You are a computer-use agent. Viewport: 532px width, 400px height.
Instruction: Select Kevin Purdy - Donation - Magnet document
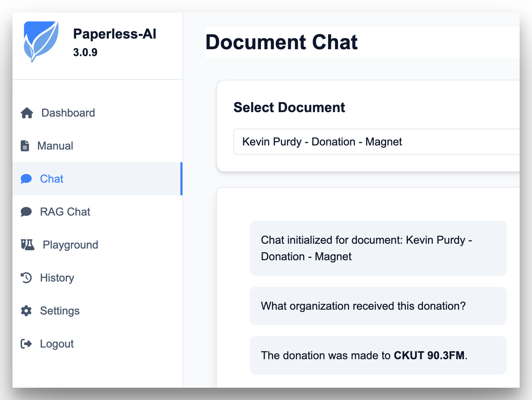pyautogui.click(x=322, y=142)
